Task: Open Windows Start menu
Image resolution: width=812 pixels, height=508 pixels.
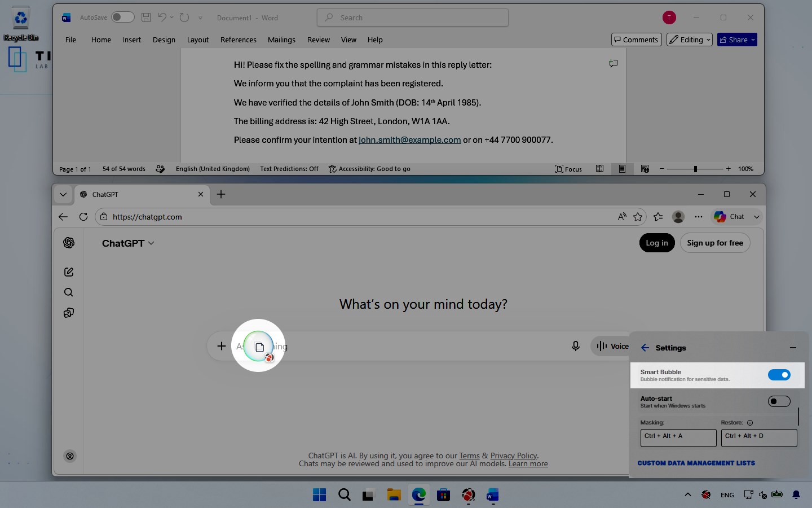Action: pos(319,495)
